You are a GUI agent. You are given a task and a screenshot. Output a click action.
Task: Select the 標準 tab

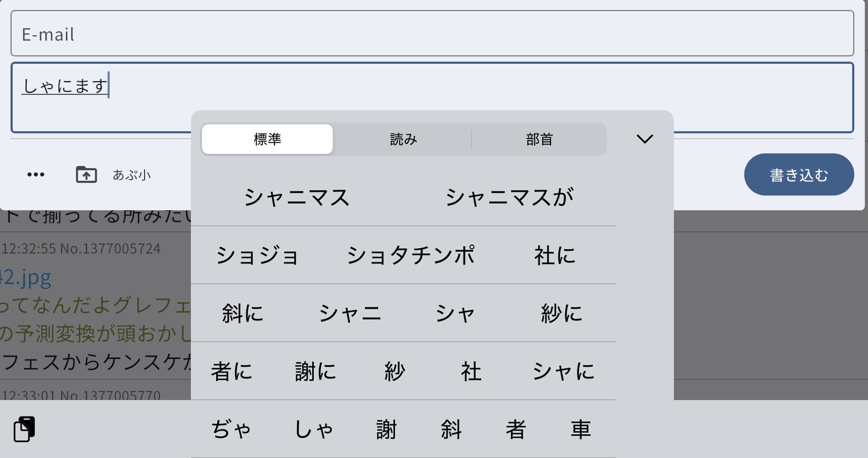pos(267,139)
